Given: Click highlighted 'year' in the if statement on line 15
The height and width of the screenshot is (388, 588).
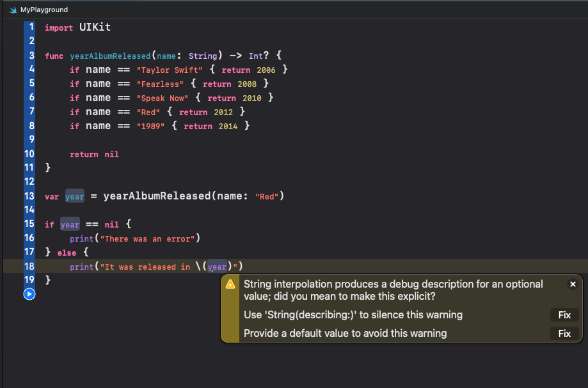Looking at the screenshot, I should click(70, 224).
